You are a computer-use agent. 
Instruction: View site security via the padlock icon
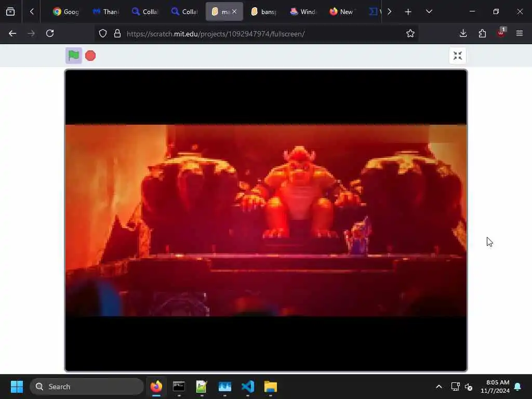(x=117, y=33)
